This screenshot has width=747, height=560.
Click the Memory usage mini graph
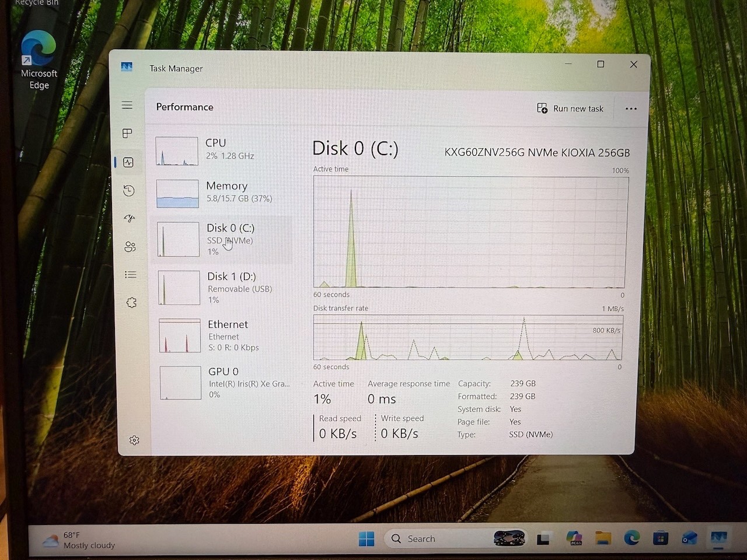[177, 194]
